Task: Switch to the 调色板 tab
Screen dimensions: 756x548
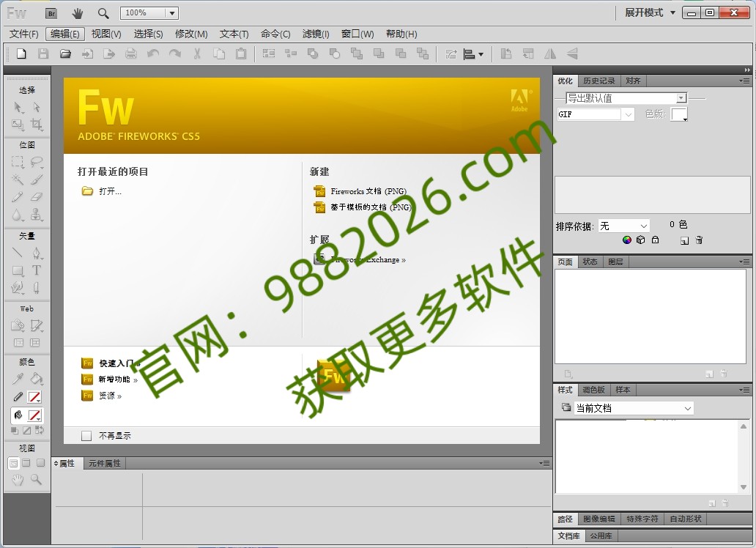Action: point(593,390)
